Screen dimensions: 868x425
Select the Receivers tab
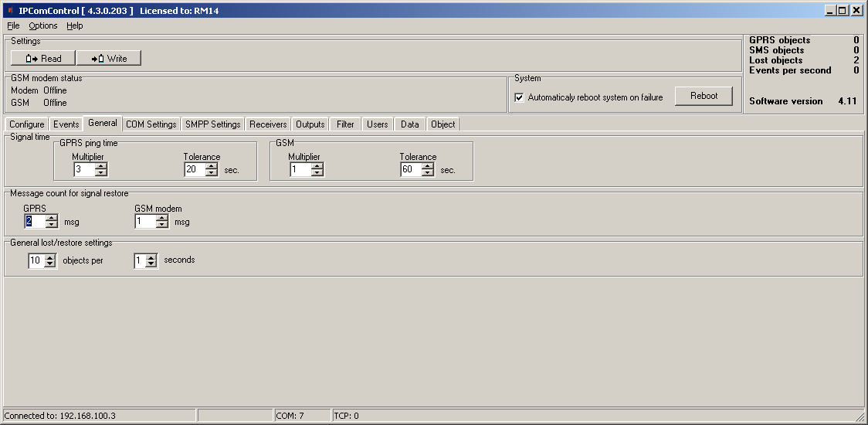[x=268, y=124]
